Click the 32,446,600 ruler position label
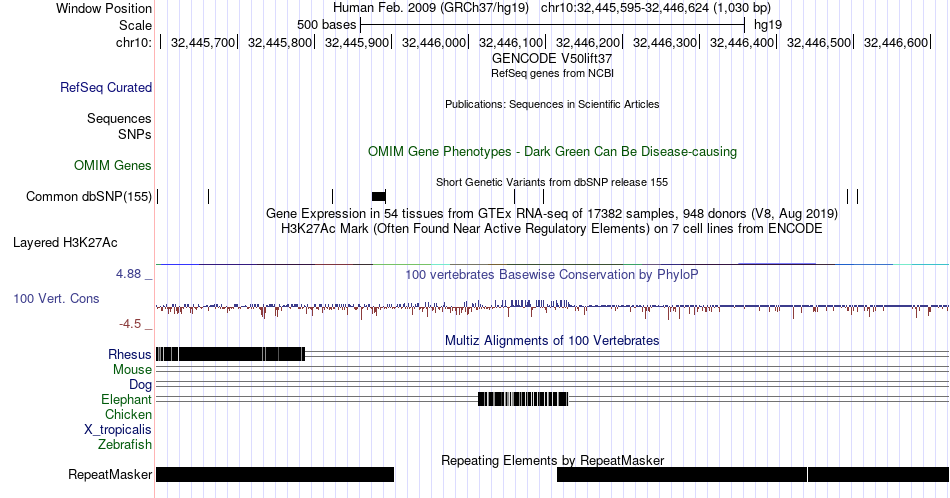950x498 pixels. pos(895,42)
